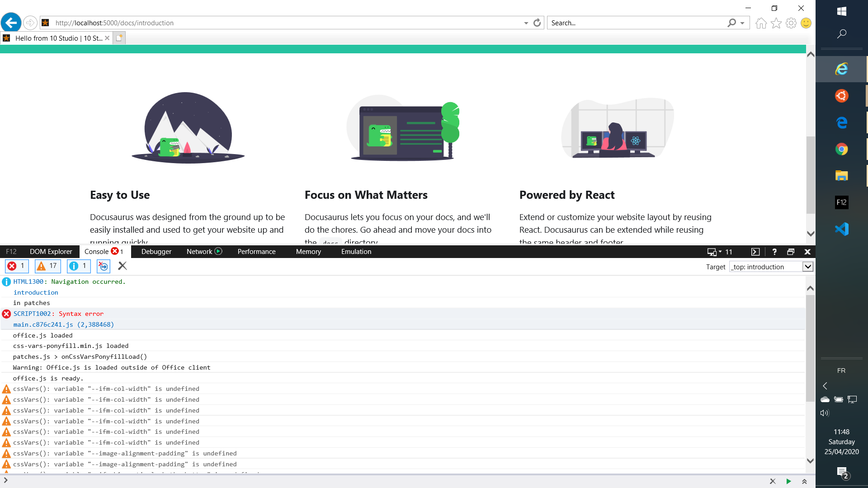Switch to the Debugger tab
Screen dimensions: 868x488
156,252
